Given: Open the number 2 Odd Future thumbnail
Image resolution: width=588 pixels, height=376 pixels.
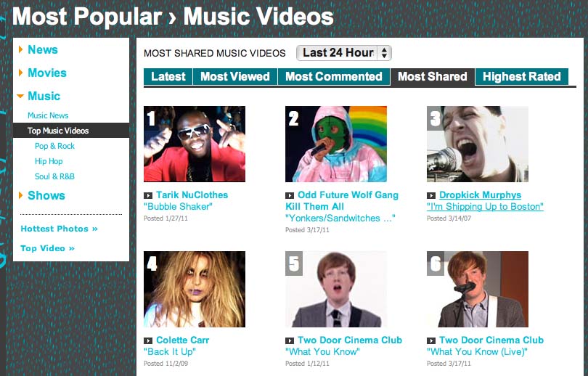Looking at the screenshot, I should point(336,144).
